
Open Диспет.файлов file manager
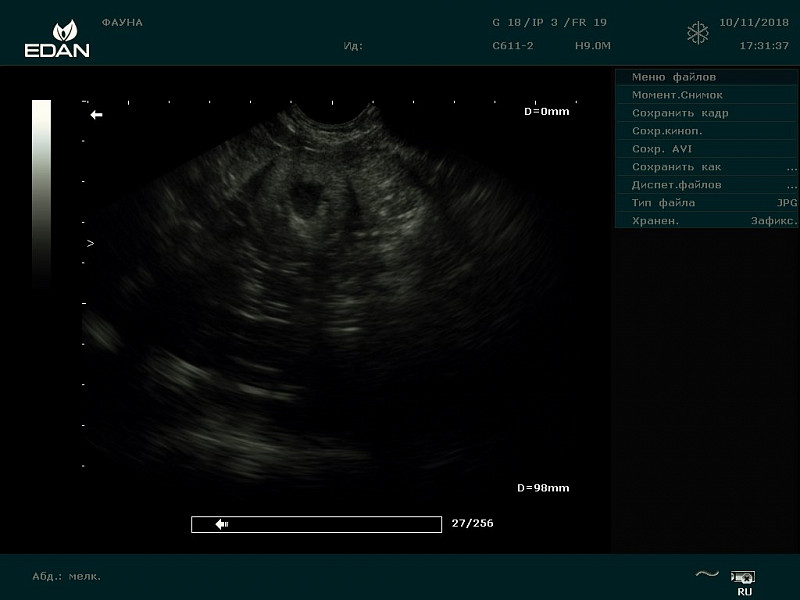(706, 185)
